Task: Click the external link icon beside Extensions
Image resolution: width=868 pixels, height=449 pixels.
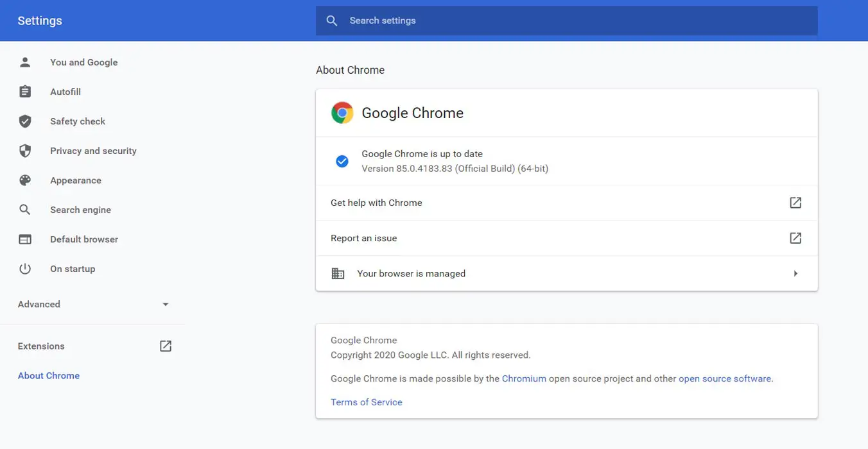Action: coord(166,346)
